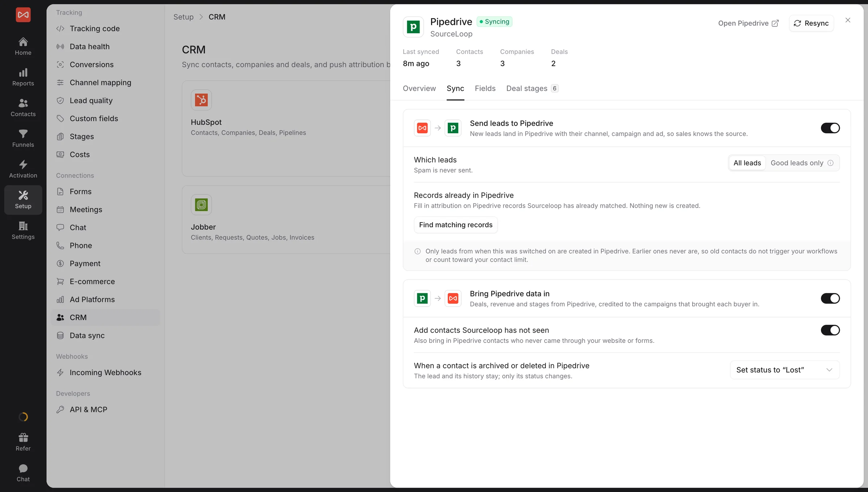The image size is (868, 492).
Task: Open the Channel mapping page
Action: 105,83
